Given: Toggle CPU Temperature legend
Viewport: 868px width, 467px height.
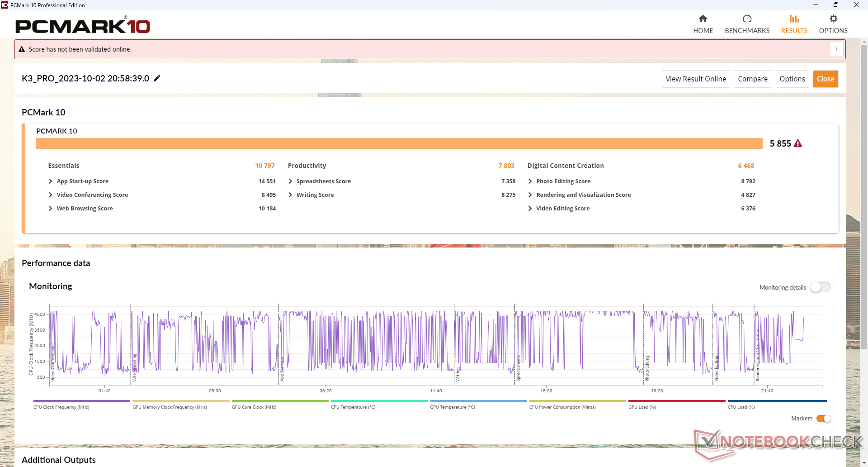Looking at the screenshot, I should [x=379, y=404].
